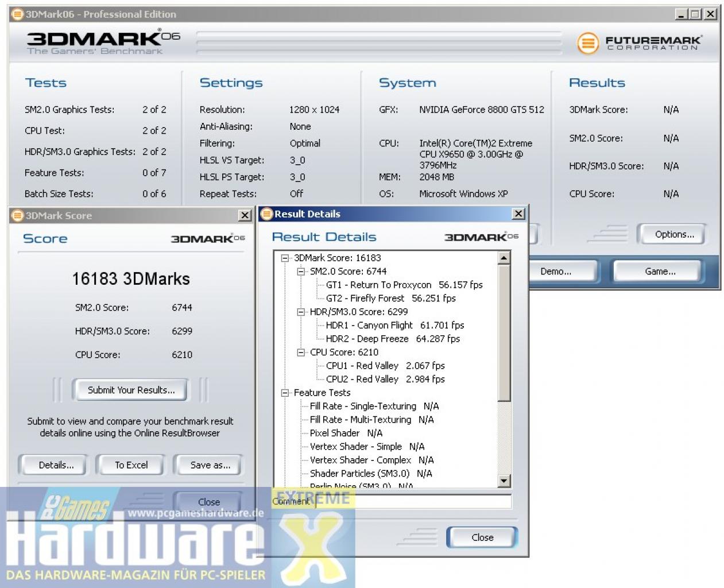Click the Resolution value 1280 x 1024
Screen dimensions: 724x588
click(x=315, y=110)
